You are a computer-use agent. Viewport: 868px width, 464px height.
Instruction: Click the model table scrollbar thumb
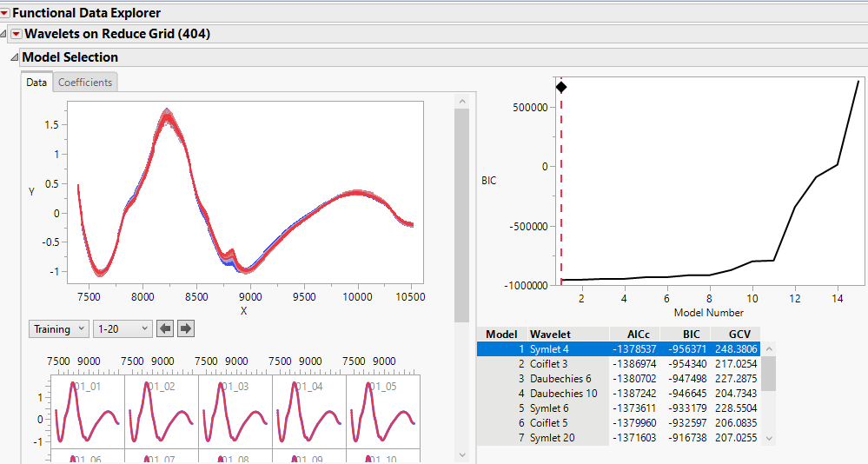[x=768, y=374]
